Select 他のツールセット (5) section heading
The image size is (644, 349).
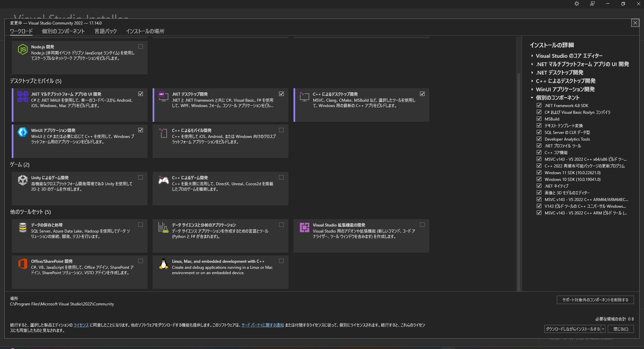click(x=31, y=212)
